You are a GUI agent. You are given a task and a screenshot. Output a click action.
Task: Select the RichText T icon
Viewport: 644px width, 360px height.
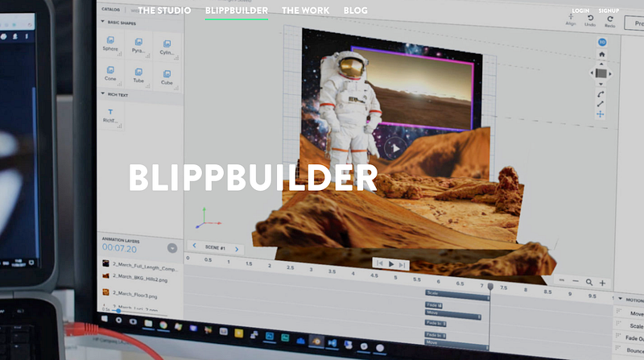tap(110, 112)
